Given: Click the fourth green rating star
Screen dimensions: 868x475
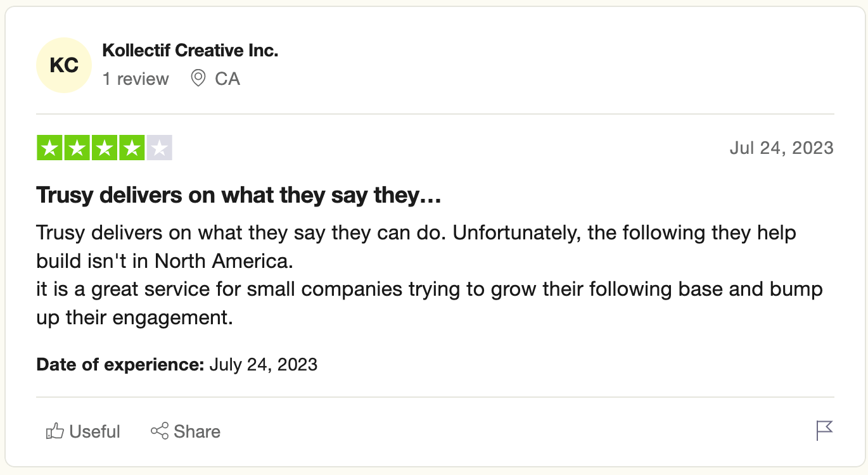Looking at the screenshot, I should click(132, 148).
